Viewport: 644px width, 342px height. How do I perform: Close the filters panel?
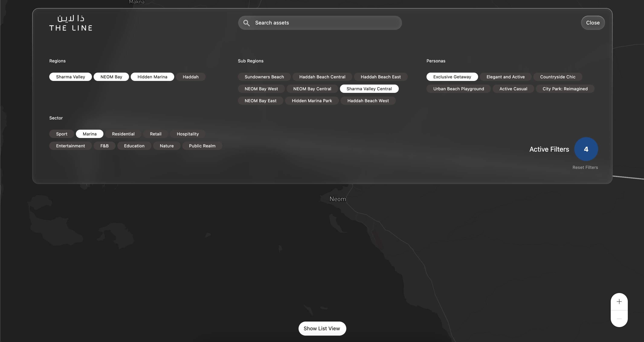tap(593, 23)
